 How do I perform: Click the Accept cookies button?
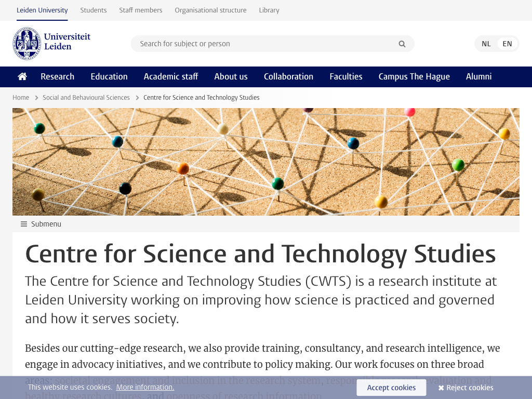coord(391,388)
